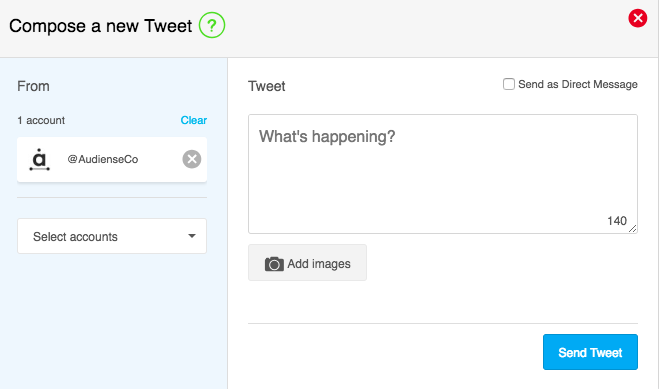Click the Send as Direct Message label
The width and height of the screenshot is (659, 389).
click(x=578, y=84)
